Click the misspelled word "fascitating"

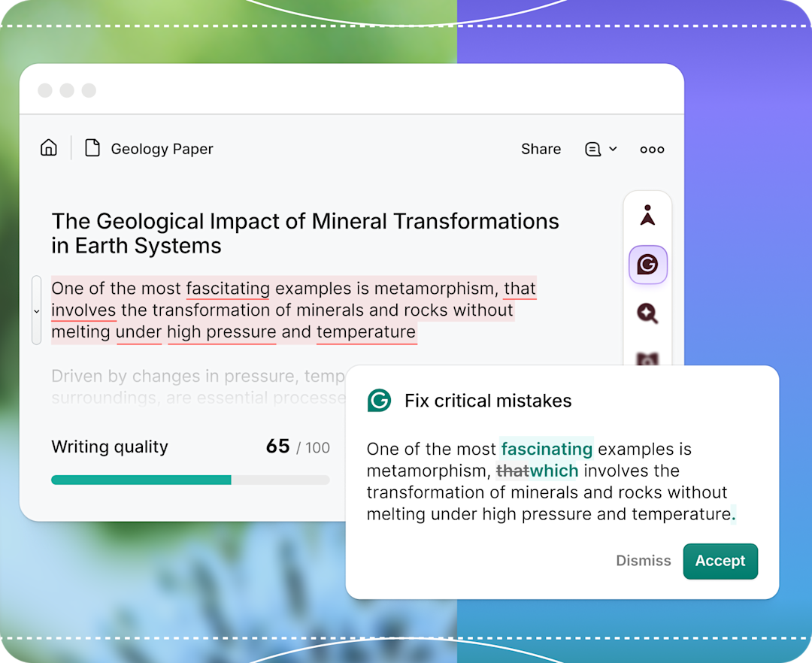click(228, 289)
